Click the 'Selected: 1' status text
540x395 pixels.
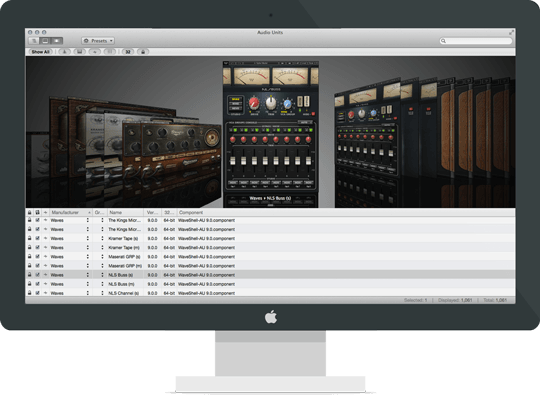pyautogui.click(x=415, y=300)
